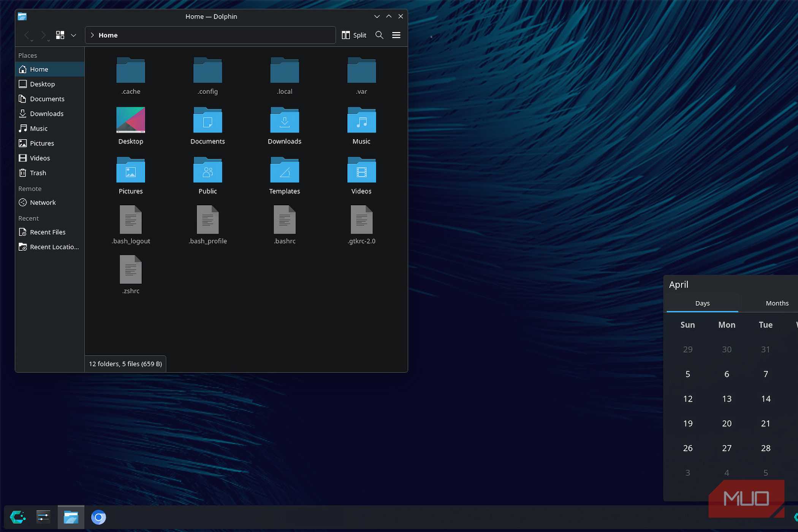The width and height of the screenshot is (798, 532).
Task: Open the Videos folder icon in file view
Action: (x=361, y=170)
